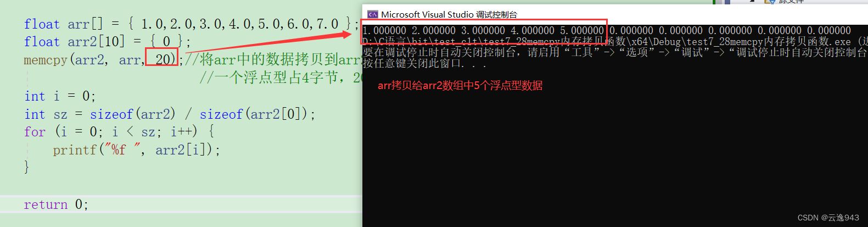
Task: Click the arr2[10] declaration line
Action: click(107, 42)
